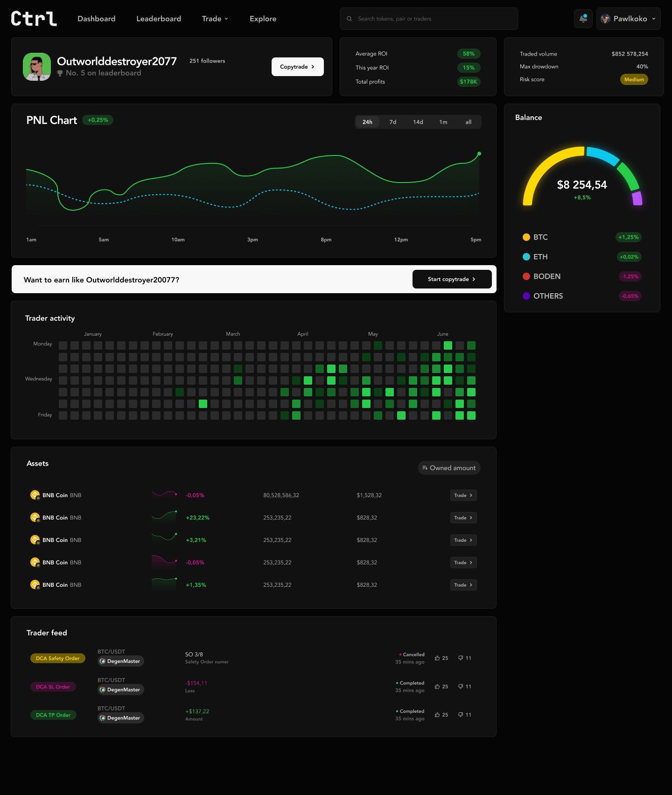The image size is (672, 795).
Task: Switch PNL chart to 14d range
Action: [x=418, y=122]
